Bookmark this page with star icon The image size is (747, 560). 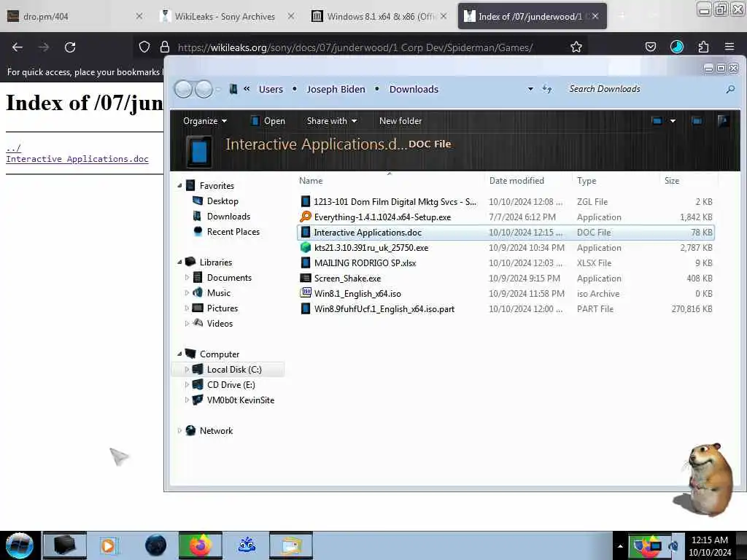click(x=576, y=47)
